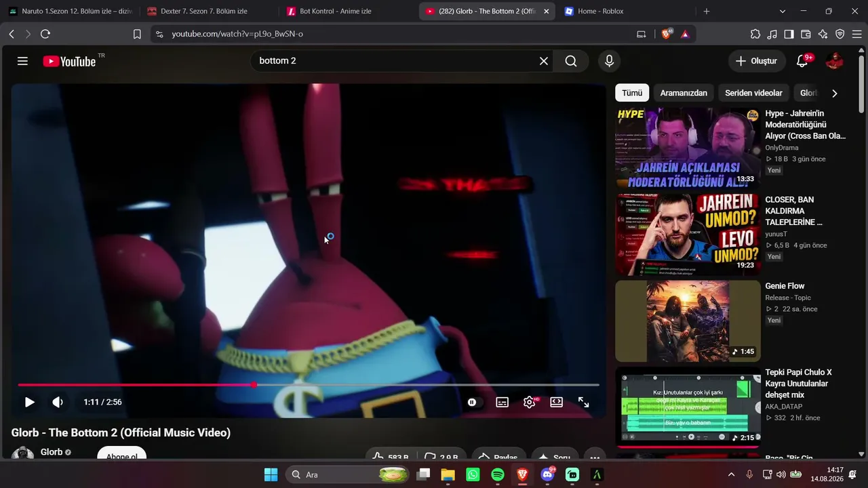This screenshot has width=868, height=488.
Task: Subscribe with the Abone ol button
Action: coord(122,454)
